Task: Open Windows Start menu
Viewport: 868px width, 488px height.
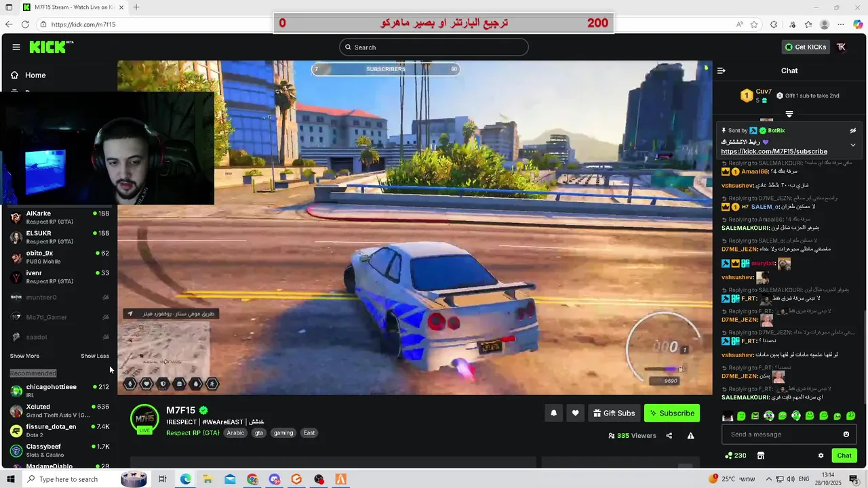Action: pyautogui.click(x=11, y=479)
